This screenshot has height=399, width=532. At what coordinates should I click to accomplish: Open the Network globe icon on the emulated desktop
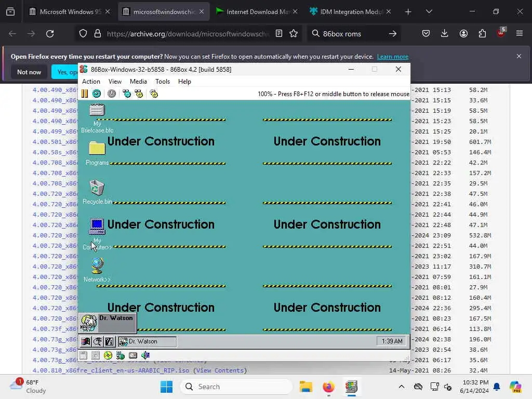[x=97, y=265]
